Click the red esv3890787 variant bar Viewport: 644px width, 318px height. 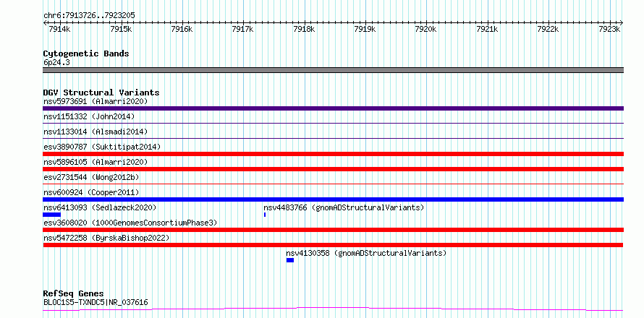click(333, 154)
